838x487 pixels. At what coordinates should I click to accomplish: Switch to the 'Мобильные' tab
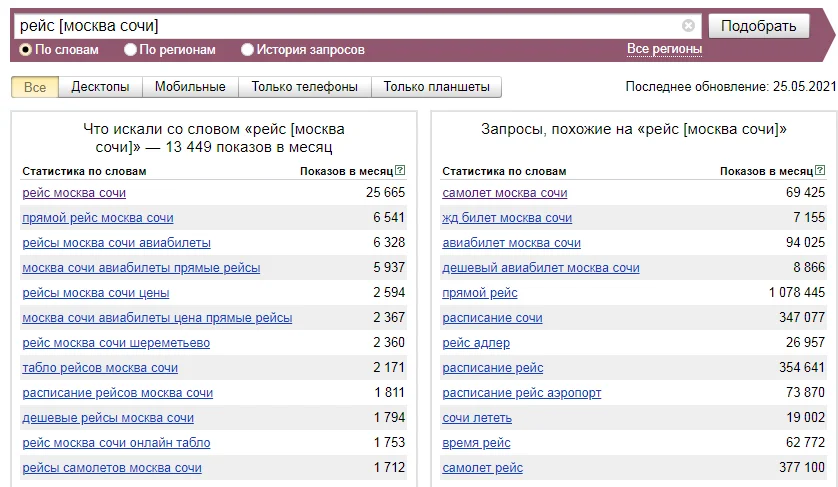190,87
